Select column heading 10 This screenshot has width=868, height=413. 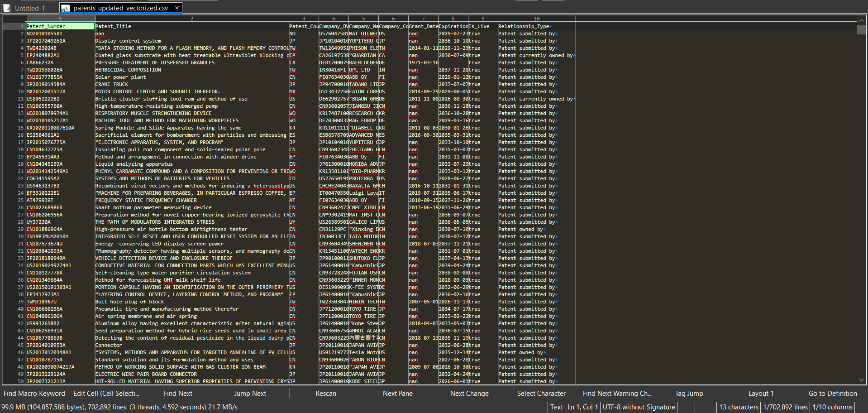537,19
